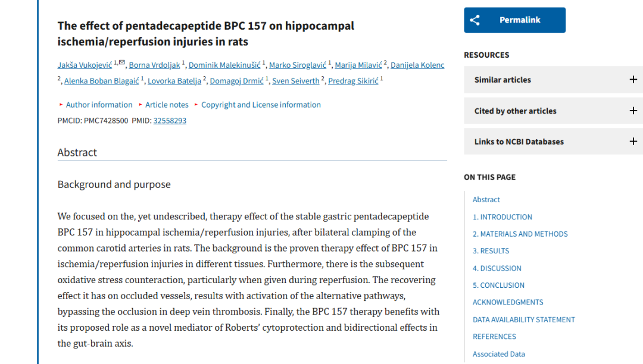Screen dimensions: 643x364
Task: Jump to Abstract section in page navigation
Action: 486,200
